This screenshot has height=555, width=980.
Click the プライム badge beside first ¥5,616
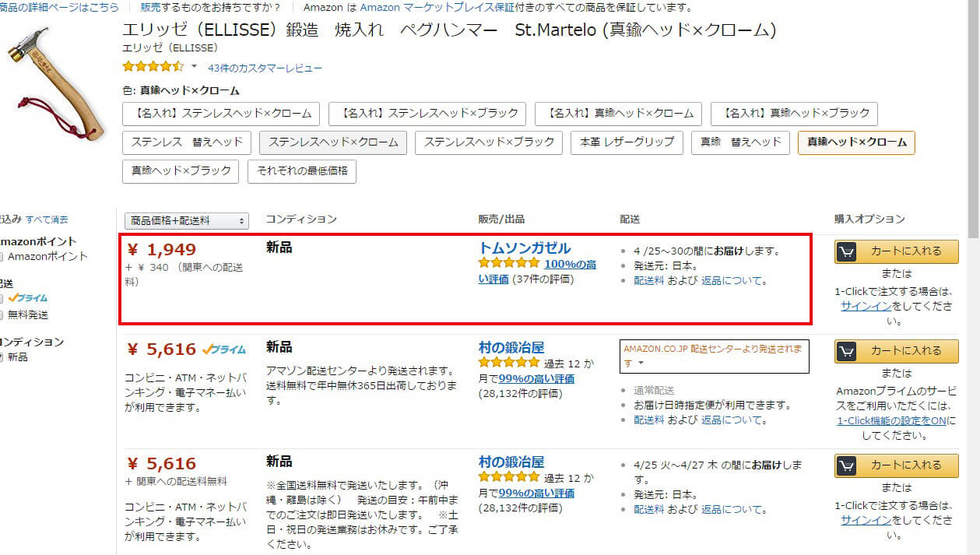tap(223, 350)
